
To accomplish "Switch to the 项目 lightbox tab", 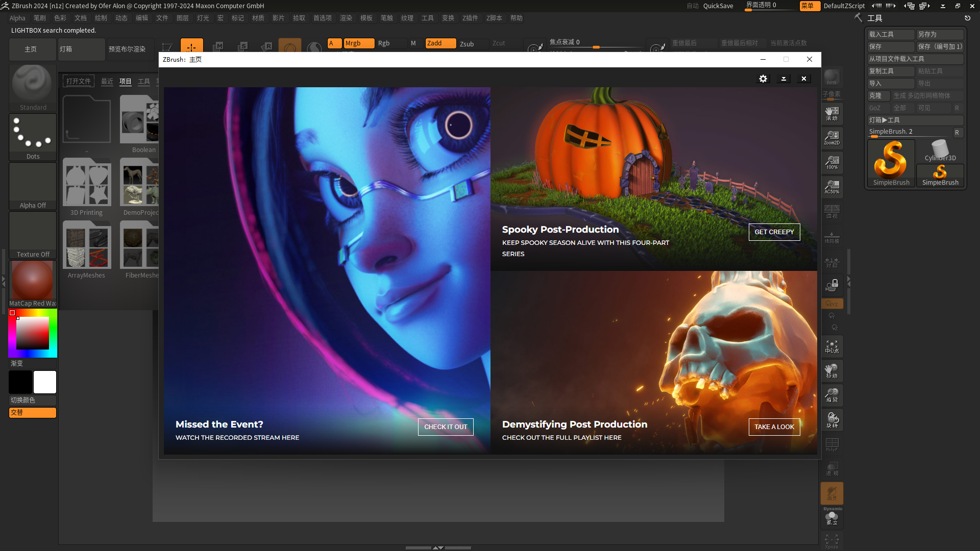I will (126, 81).
